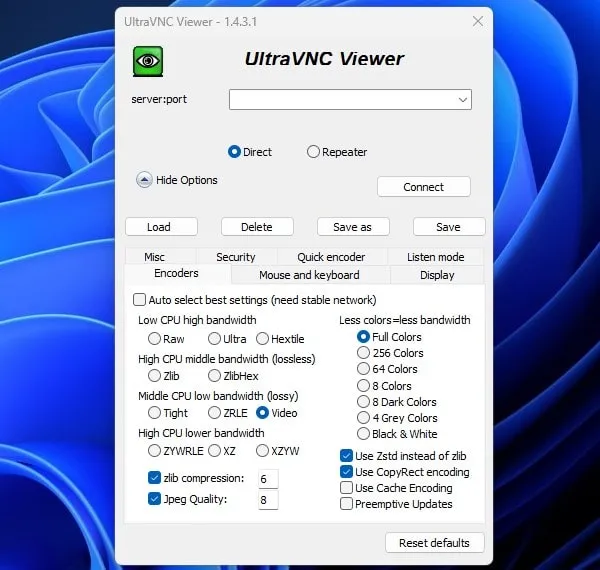Close the UltraVNC Viewer window
The image size is (600, 570).
coord(478,21)
